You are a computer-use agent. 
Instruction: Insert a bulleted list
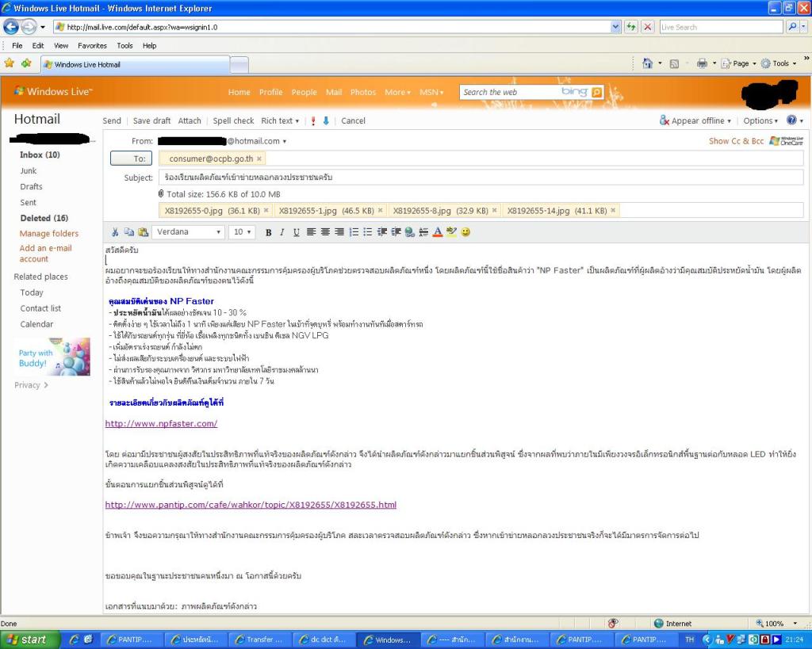tap(367, 232)
